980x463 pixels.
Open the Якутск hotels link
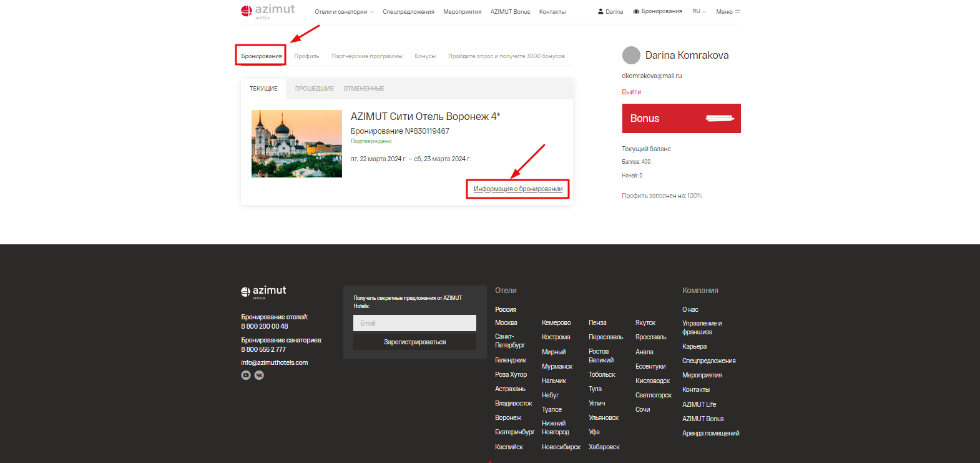645,322
